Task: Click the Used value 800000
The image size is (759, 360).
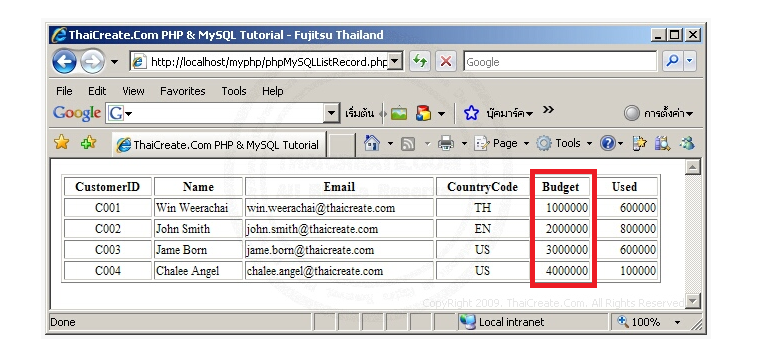Action: click(x=638, y=229)
